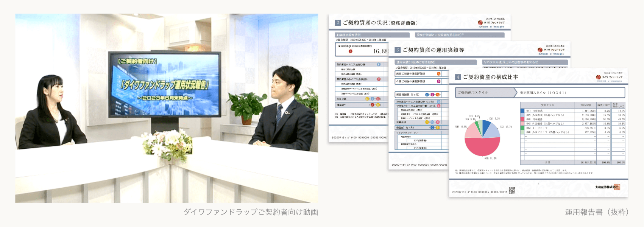Click the (02) 外国株式（為替ヘッジなし） row label
Screen dimensions: 644x227
(x=545, y=115)
